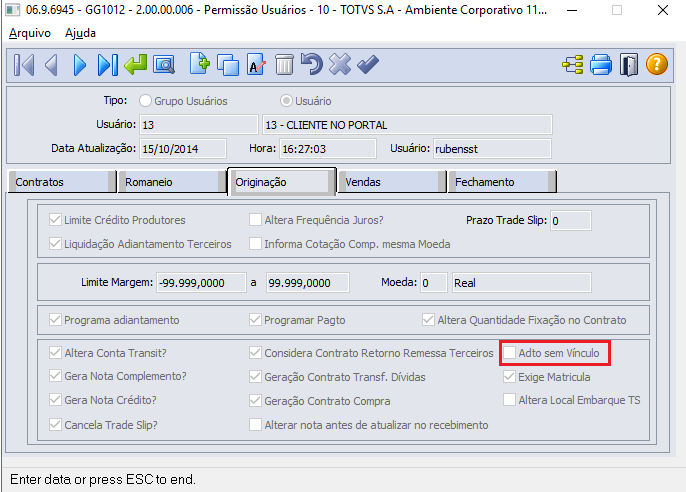The image size is (686, 492).
Task: Click the undo arrow icon
Action: [312, 64]
